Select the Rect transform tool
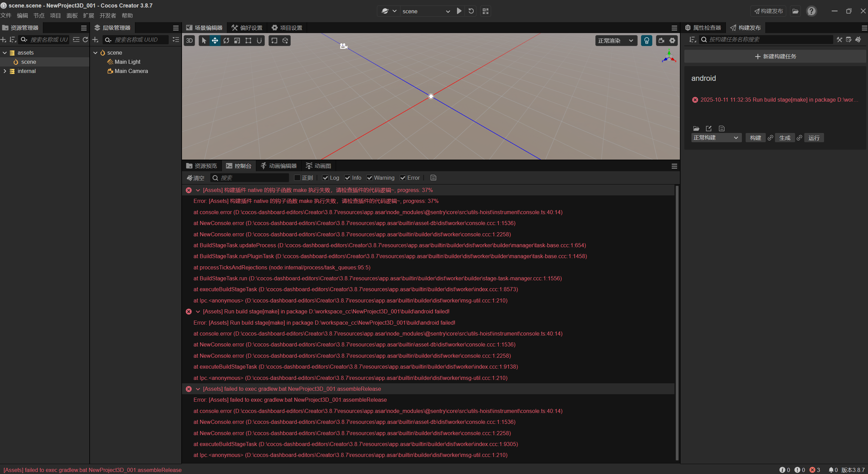Screen dimensions: 868x474 tap(248, 41)
